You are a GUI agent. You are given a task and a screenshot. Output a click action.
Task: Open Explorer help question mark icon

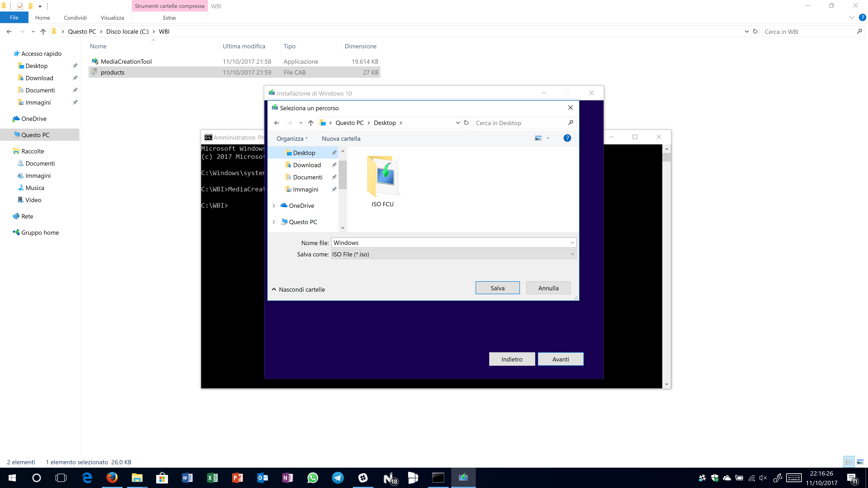tap(862, 18)
